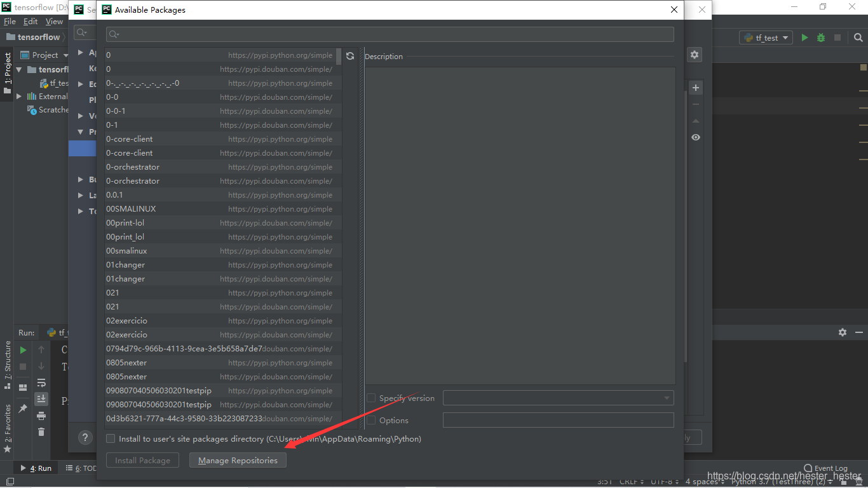
Task: Open the Z: Structure side tab
Action: (x=8, y=365)
